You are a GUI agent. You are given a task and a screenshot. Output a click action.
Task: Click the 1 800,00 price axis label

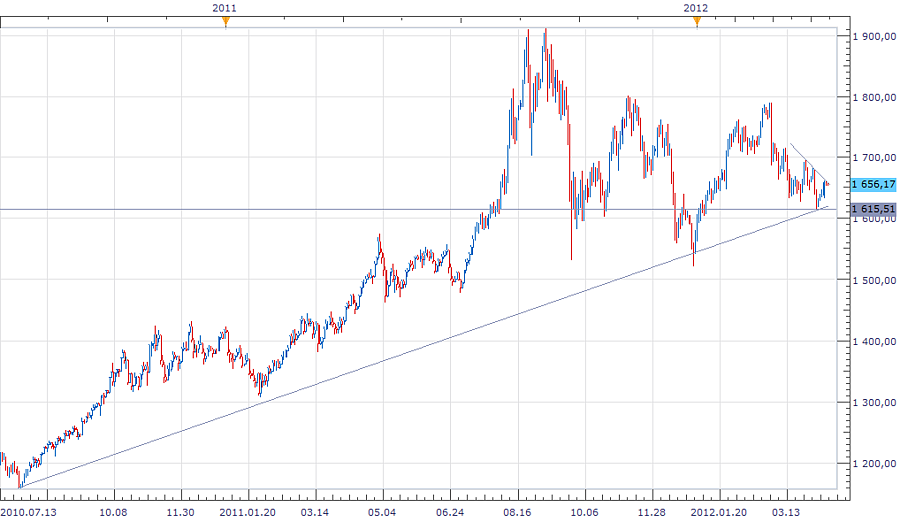[x=873, y=97]
